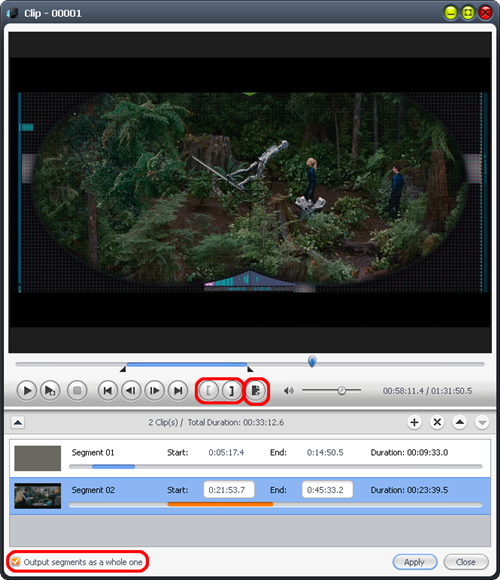
Task: Click the Segment 01 thumbnail
Action: coord(38,458)
